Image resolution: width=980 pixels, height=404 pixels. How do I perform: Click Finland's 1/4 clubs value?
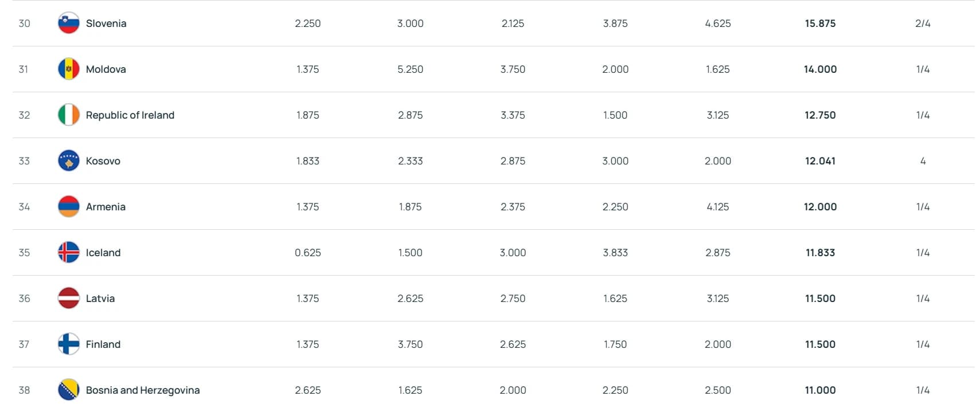(x=923, y=344)
